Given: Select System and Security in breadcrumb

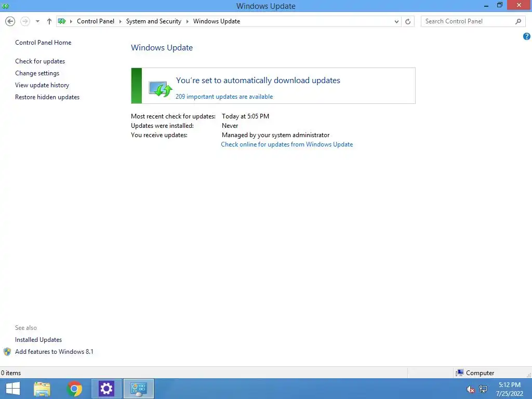Looking at the screenshot, I should [153, 21].
